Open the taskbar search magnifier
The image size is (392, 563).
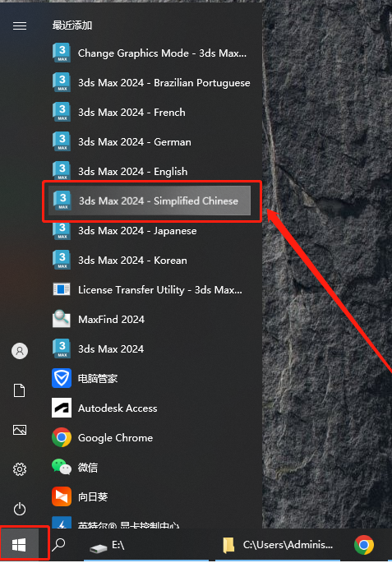point(58,545)
